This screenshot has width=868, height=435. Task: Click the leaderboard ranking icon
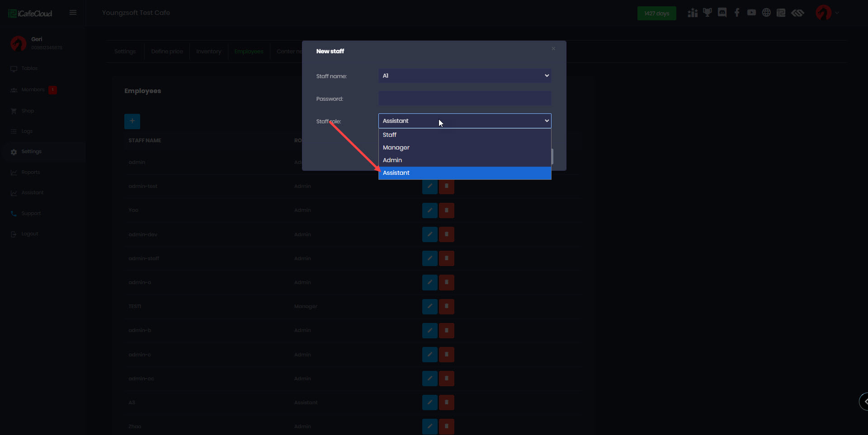pos(692,13)
